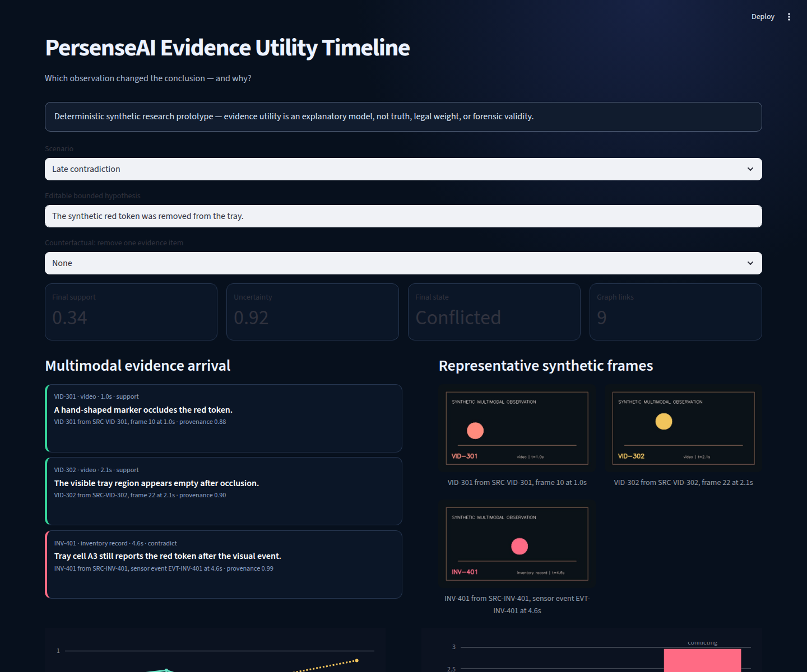Click the pink bar in the bar chart
807x672 pixels.
[x=702, y=660]
